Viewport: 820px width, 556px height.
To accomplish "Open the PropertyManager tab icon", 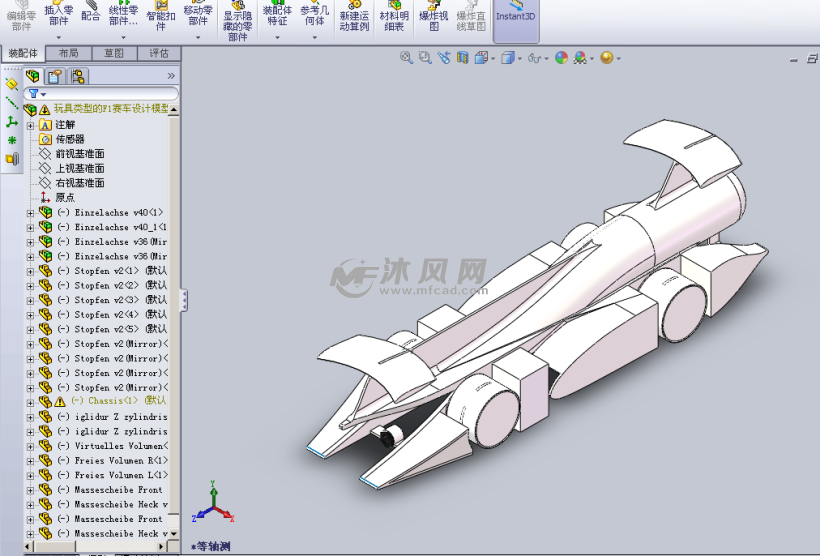I will coord(55,76).
